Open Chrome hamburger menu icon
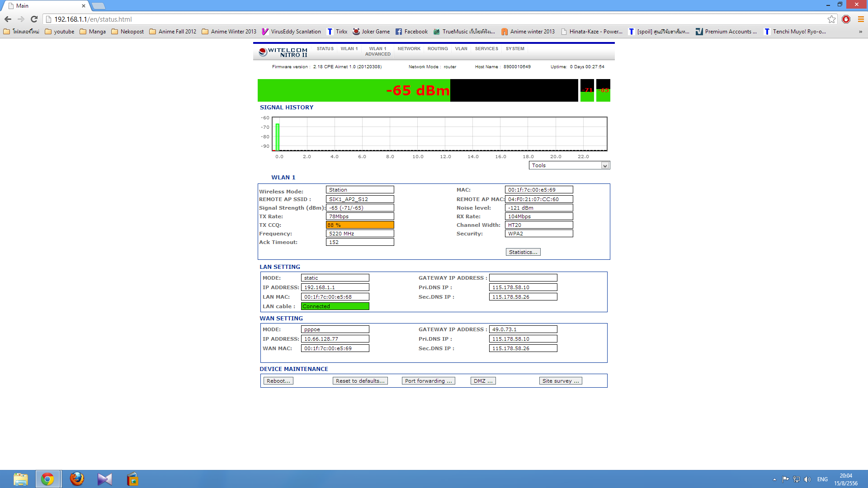 point(861,19)
